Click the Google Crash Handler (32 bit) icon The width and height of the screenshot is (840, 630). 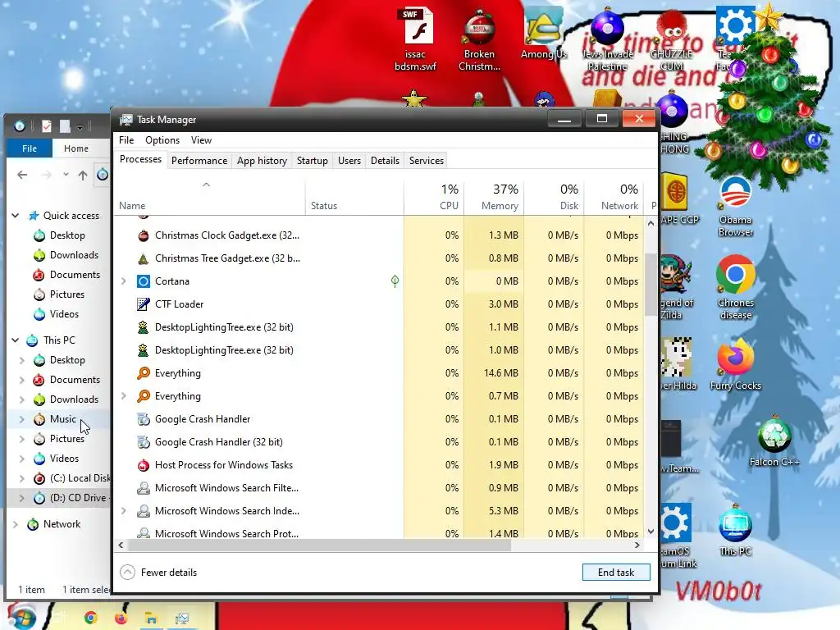143,442
